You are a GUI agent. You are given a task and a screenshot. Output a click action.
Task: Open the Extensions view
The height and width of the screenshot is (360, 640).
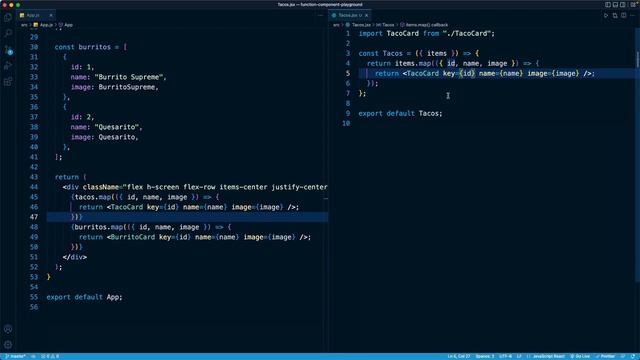[8, 82]
